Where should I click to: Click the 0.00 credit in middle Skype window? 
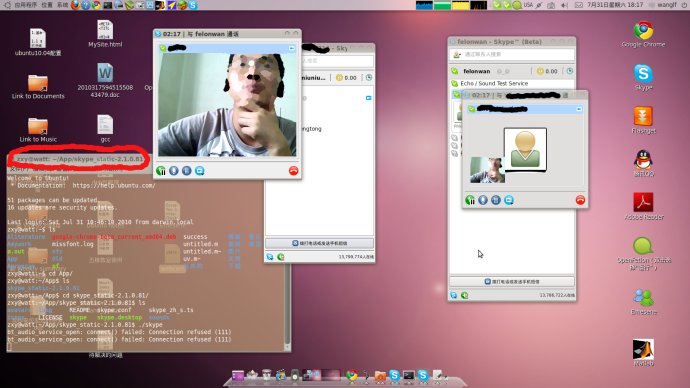click(x=346, y=77)
